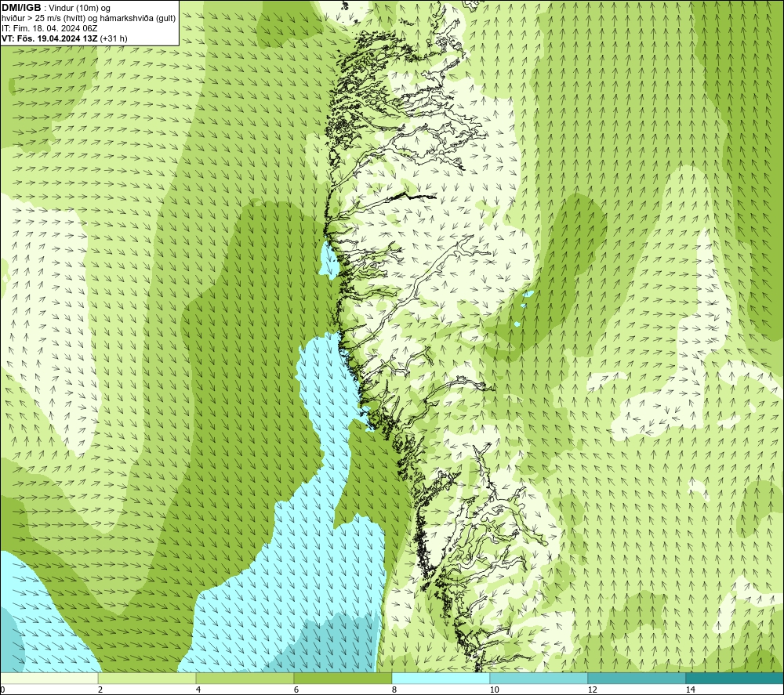This screenshot has width=784, height=695.
Task: Click the 'VT: Fös. 19.04.2024 13Z' line
Action: click(x=64, y=38)
